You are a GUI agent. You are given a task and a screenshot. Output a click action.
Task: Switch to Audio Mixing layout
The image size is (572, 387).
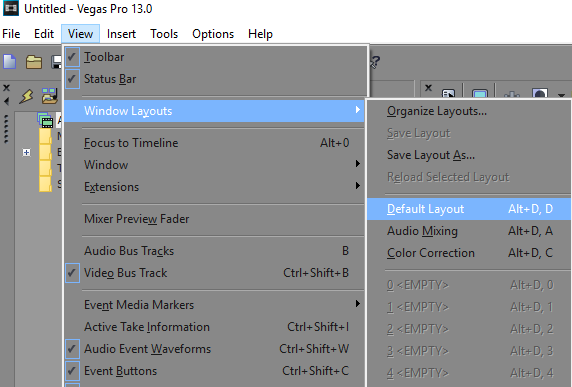coord(469,231)
